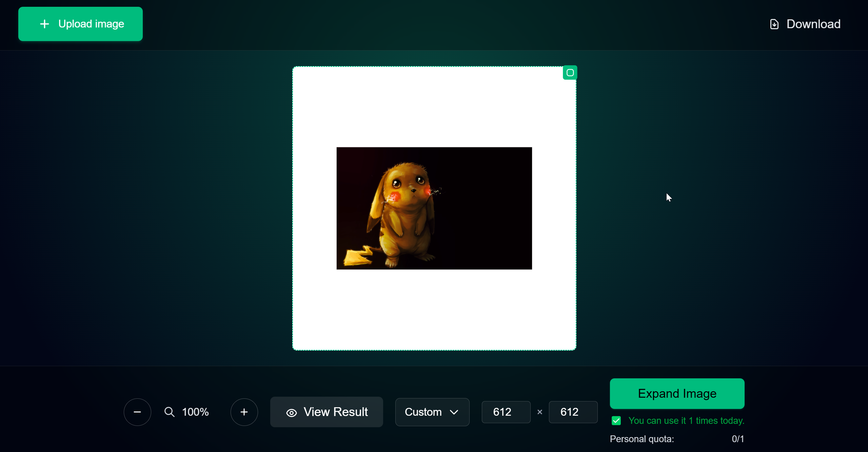
Task: Click the 0/1 quota value
Action: (738, 439)
